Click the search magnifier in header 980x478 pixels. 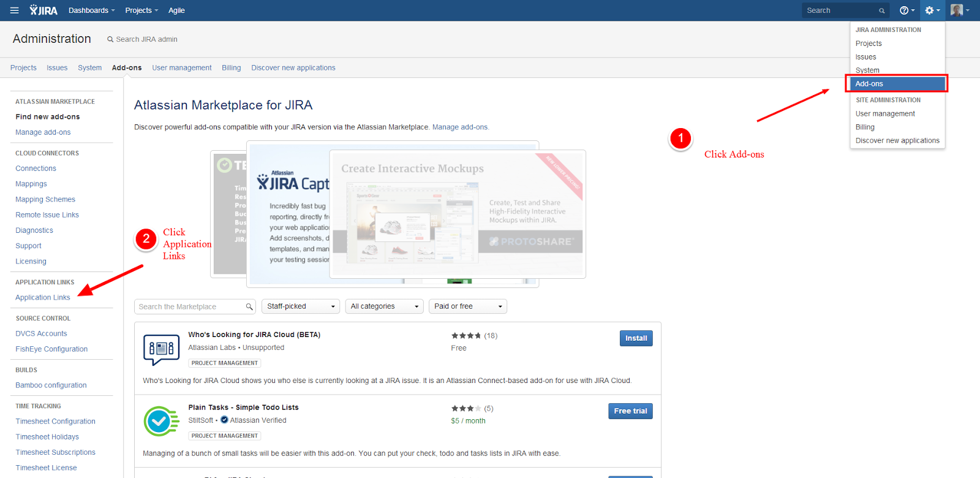coord(882,10)
